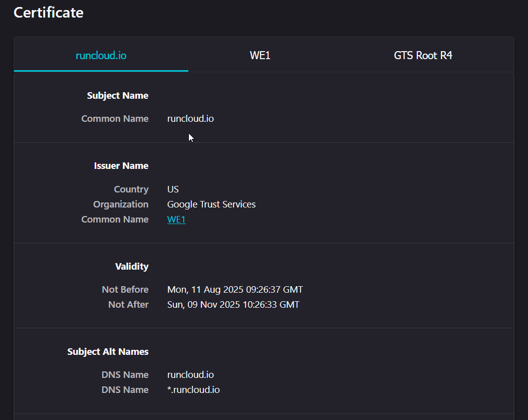Click the Country value US
This screenshot has width=528, height=420.
tap(173, 189)
